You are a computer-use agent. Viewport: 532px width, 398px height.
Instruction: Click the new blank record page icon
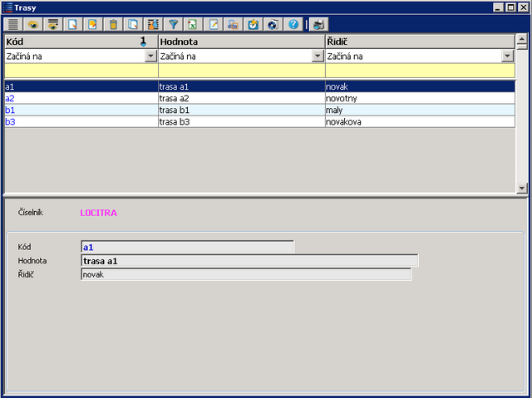pos(73,24)
